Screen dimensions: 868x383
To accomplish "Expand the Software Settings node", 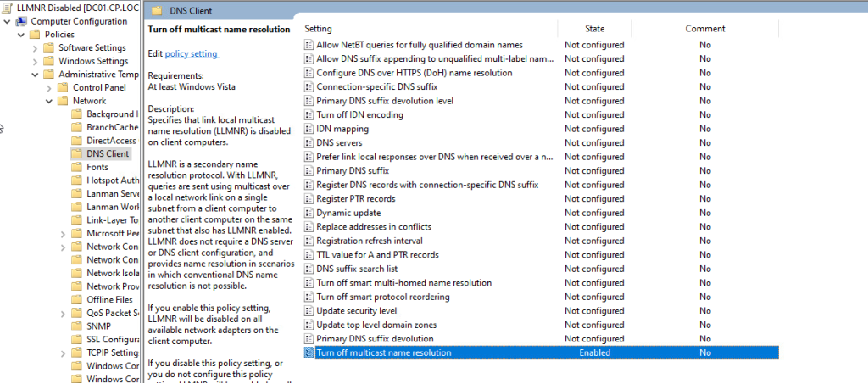I will 35,48.
